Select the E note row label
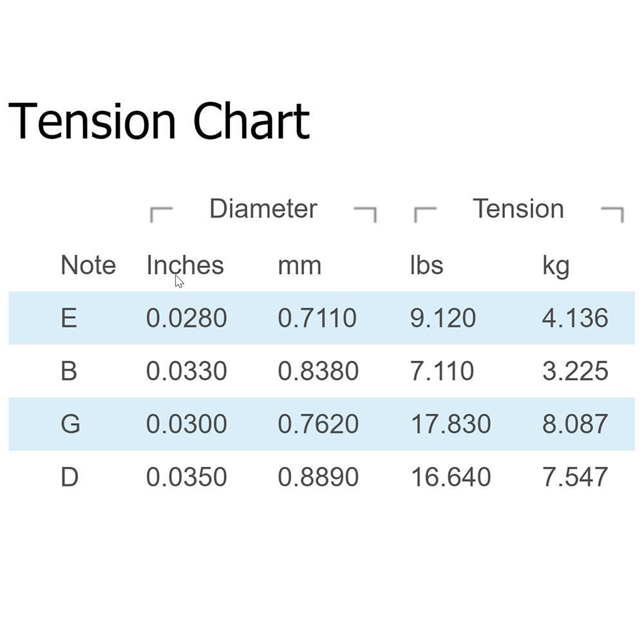 [69, 318]
